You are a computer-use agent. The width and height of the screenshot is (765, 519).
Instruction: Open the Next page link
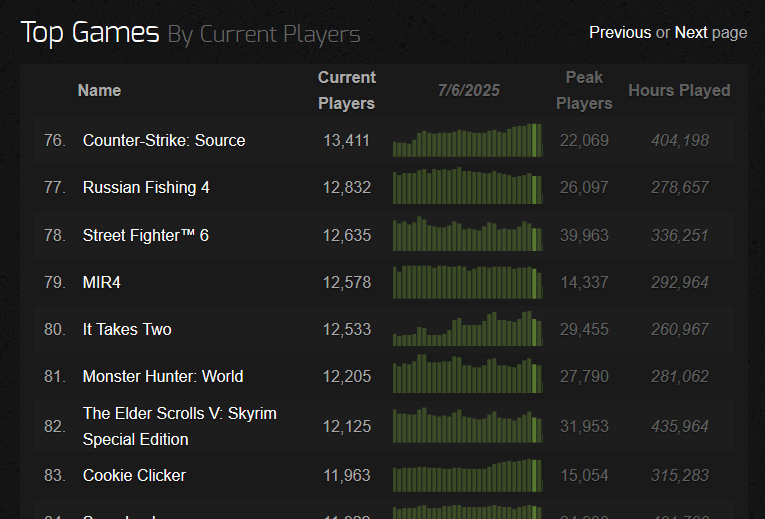691,33
